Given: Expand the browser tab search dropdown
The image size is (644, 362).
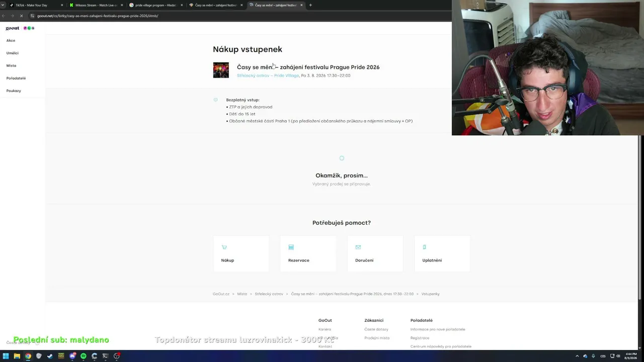Looking at the screenshot, I should [4, 5].
